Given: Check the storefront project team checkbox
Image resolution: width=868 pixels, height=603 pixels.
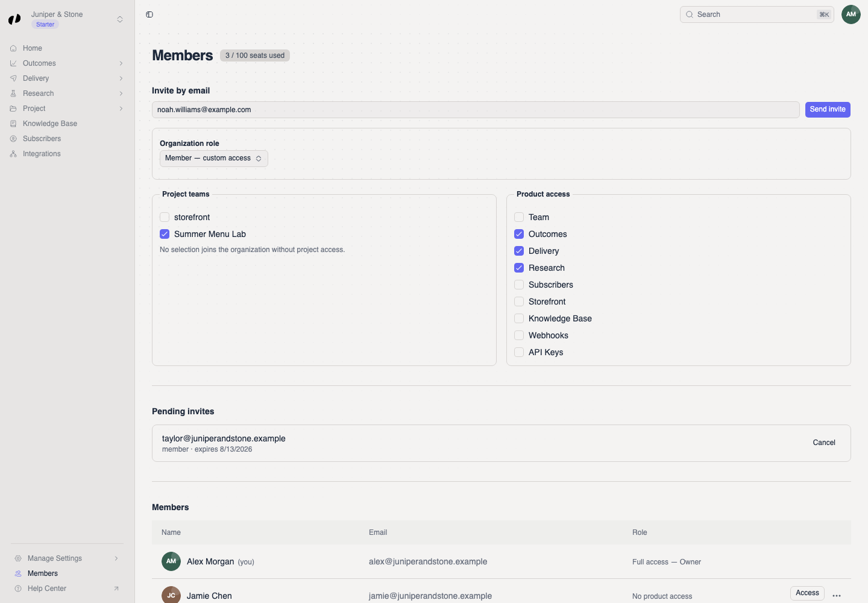Looking at the screenshot, I should tap(165, 217).
